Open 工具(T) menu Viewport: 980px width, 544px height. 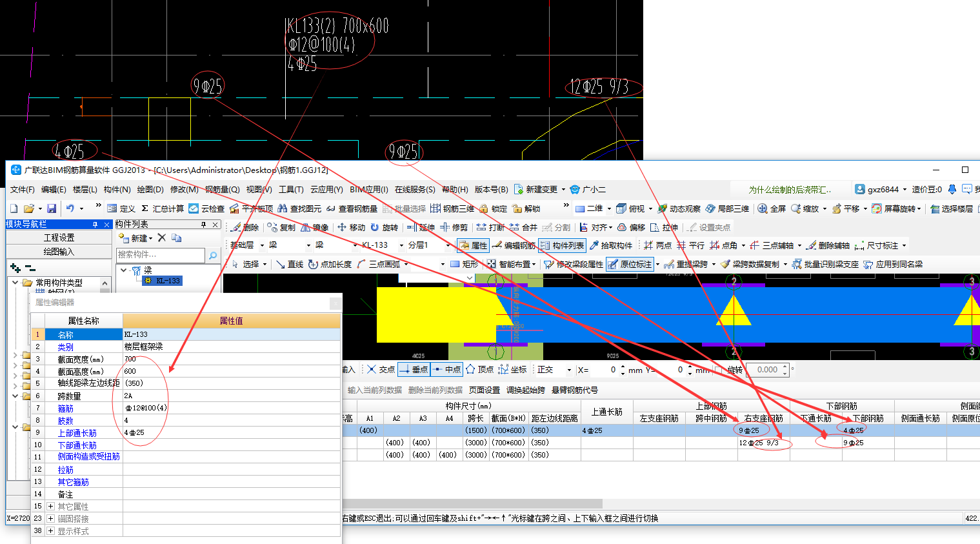coord(291,189)
